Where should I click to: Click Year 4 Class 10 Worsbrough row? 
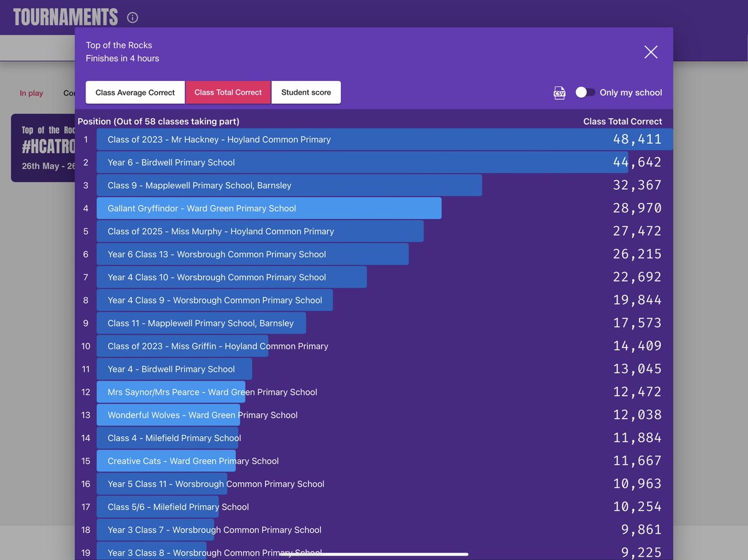(374, 277)
